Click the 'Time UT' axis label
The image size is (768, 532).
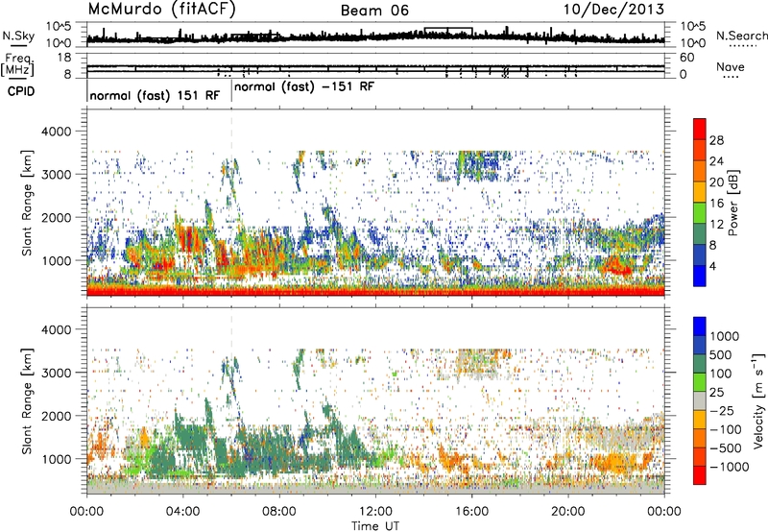[375, 525]
